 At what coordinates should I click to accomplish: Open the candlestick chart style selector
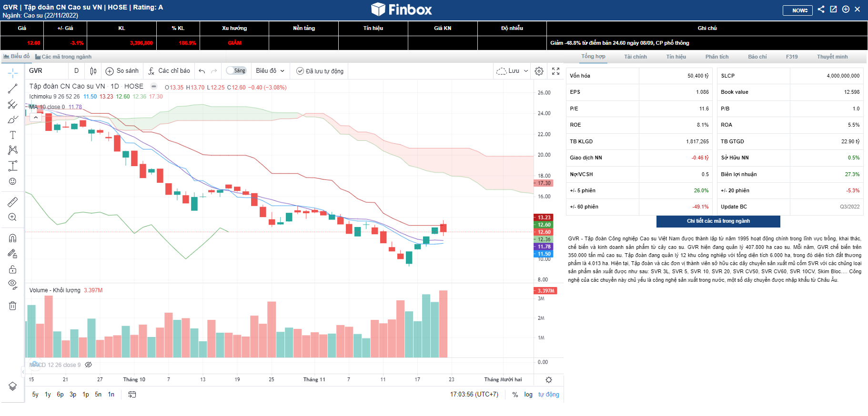tap(93, 71)
